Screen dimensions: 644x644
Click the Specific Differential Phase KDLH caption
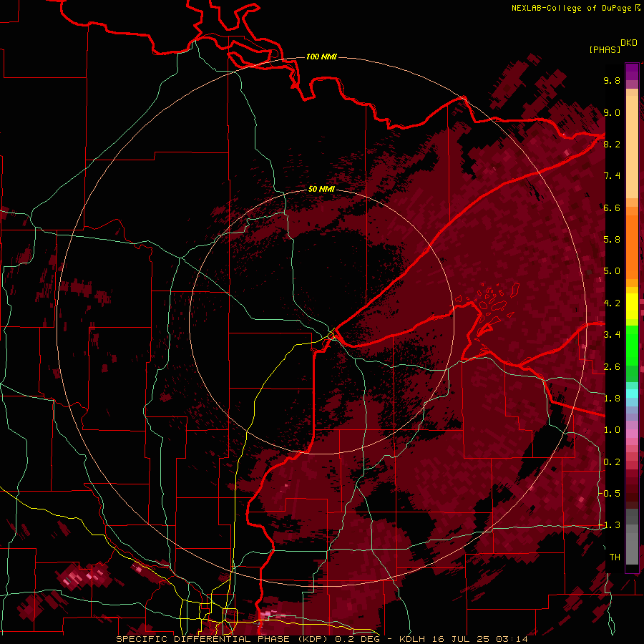(321, 639)
